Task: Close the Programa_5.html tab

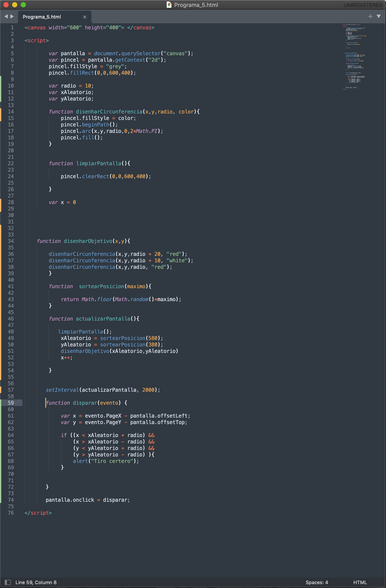Action: point(85,17)
